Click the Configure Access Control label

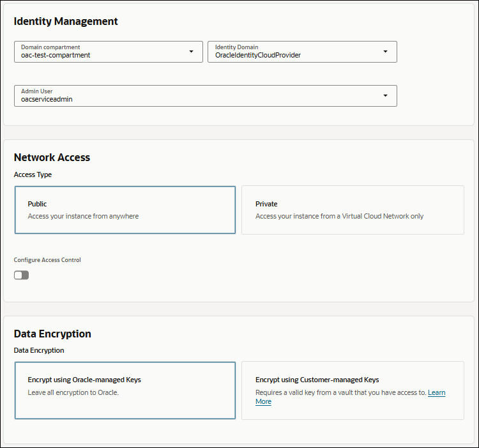coord(47,260)
